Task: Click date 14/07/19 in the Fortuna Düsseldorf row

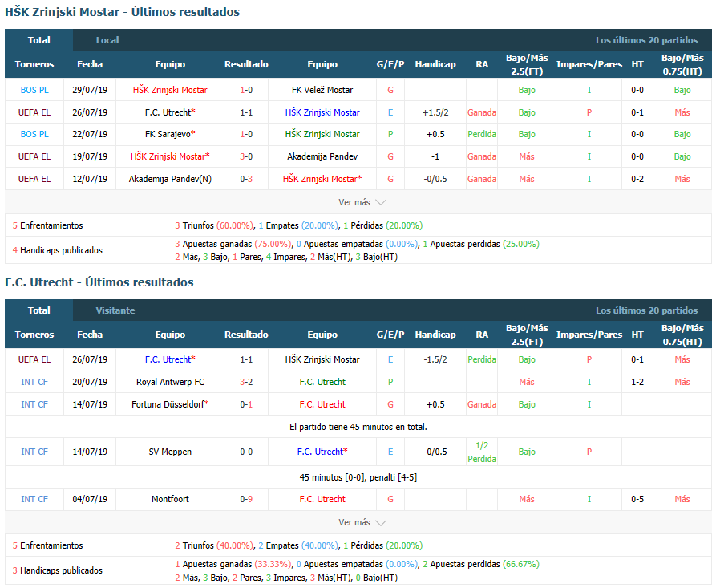Action: coord(90,404)
